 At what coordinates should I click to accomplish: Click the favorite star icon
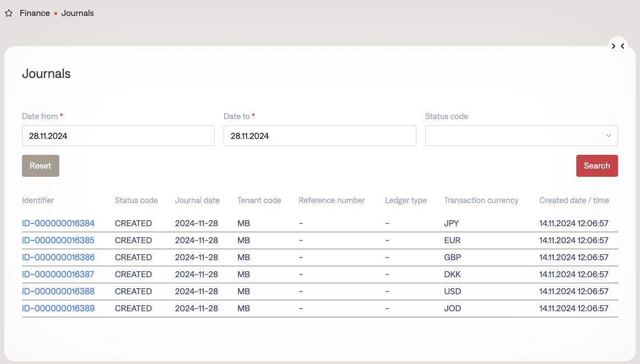(9, 13)
